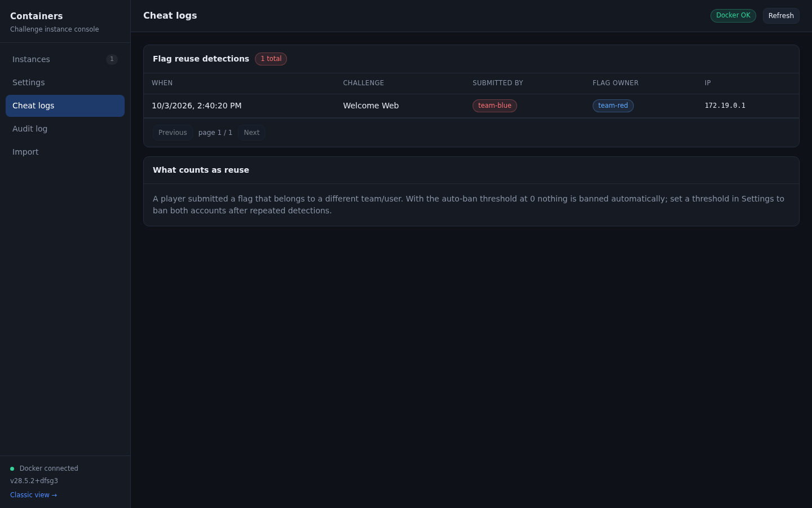Click the Docker OK status badge
The height and width of the screenshot is (508, 812).
733,16
